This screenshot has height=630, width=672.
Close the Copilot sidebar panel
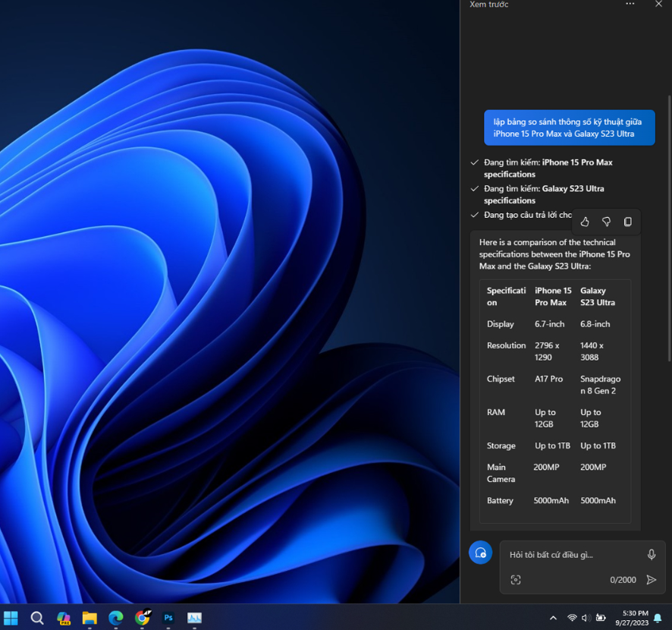pos(658,5)
